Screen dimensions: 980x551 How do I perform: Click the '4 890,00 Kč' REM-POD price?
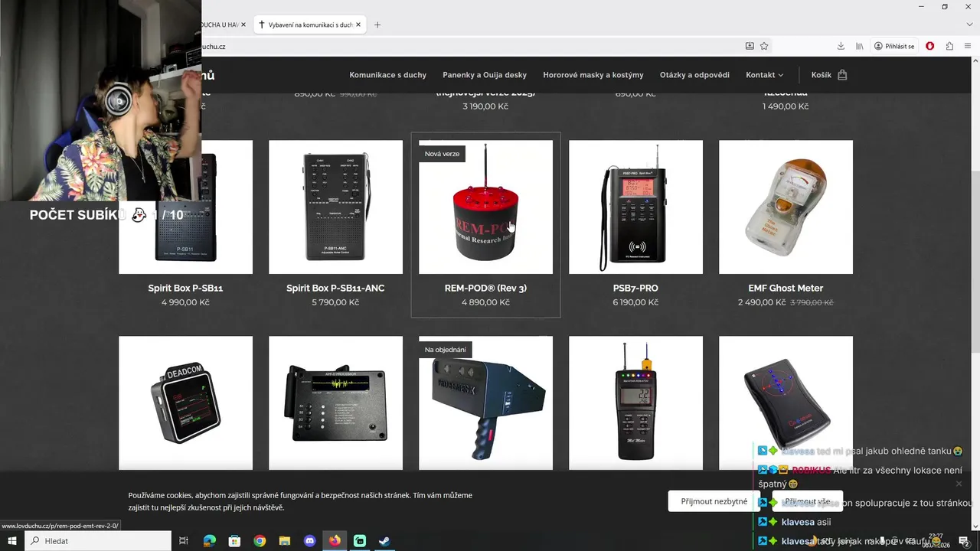pos(485,302)
